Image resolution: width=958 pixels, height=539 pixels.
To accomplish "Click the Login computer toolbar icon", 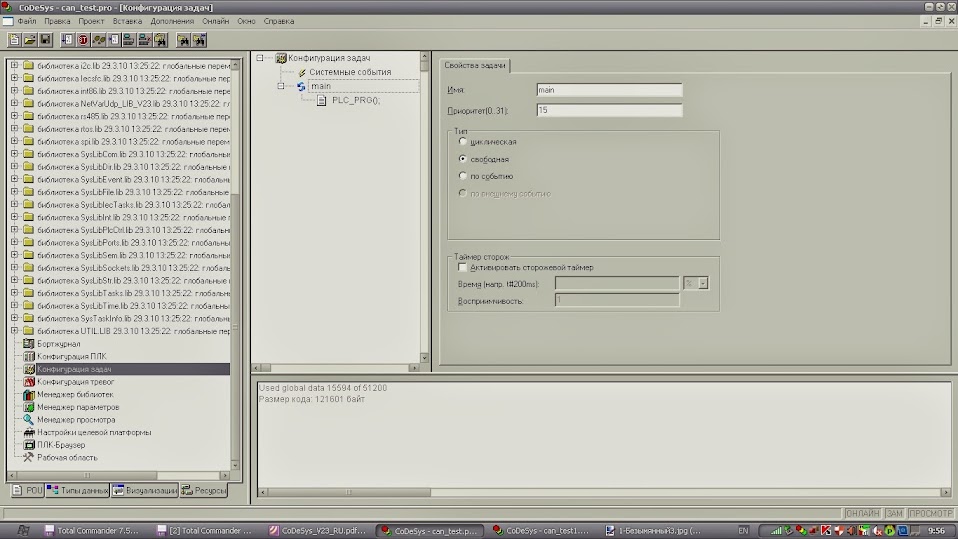I will (129, 40).
